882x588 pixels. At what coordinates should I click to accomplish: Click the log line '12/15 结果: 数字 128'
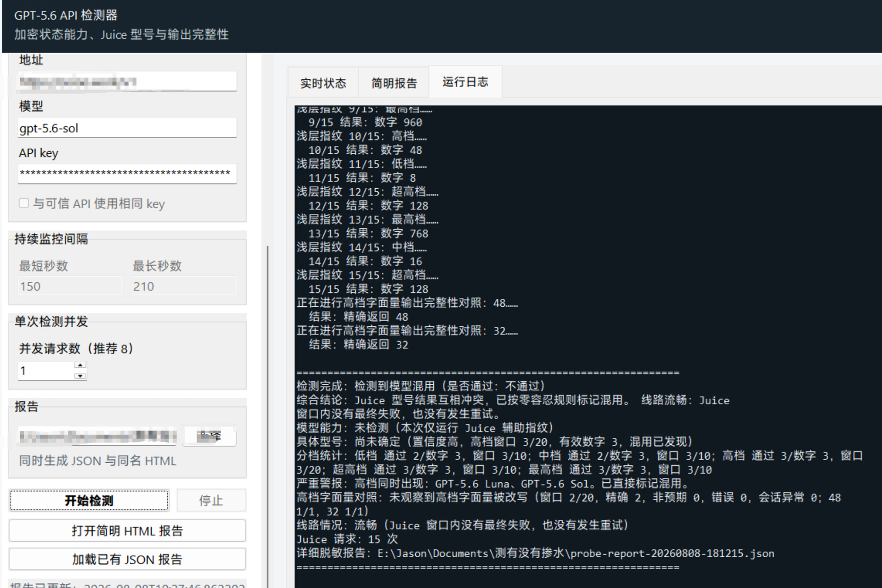[x=368, y=206]
